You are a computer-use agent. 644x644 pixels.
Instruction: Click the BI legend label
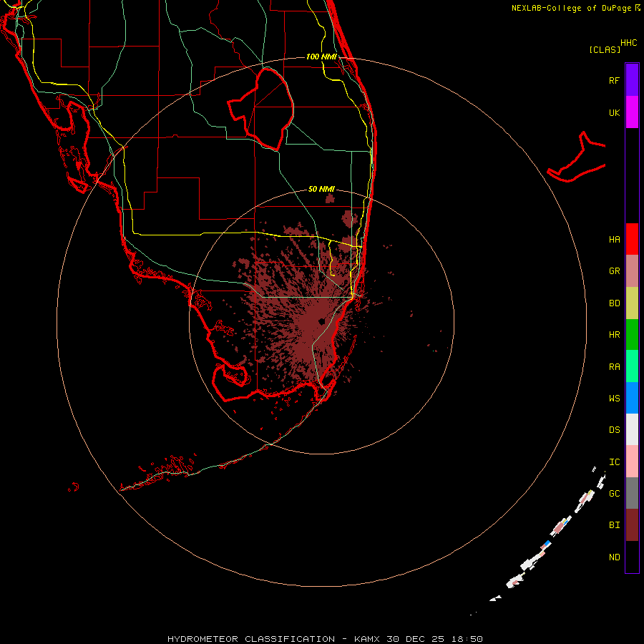coord(614,525)
